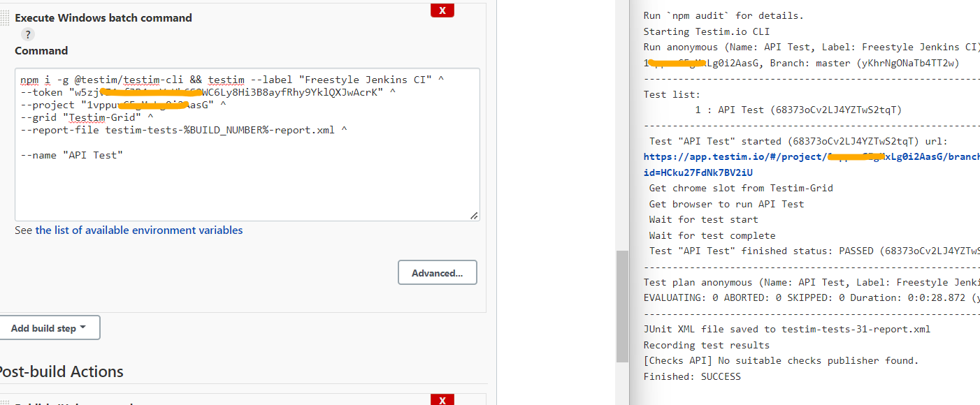Select the 'finished status: PASSED' line
This screenshot has height=405, width=980.
click(x=814, y=251)
